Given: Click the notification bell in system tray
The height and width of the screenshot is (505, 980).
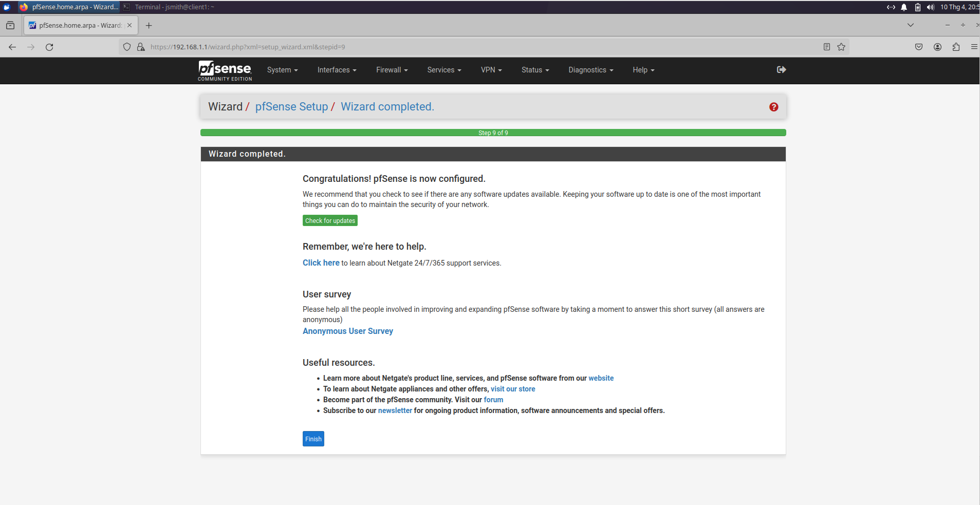Looking at the screenshot, I should (904, 7).
